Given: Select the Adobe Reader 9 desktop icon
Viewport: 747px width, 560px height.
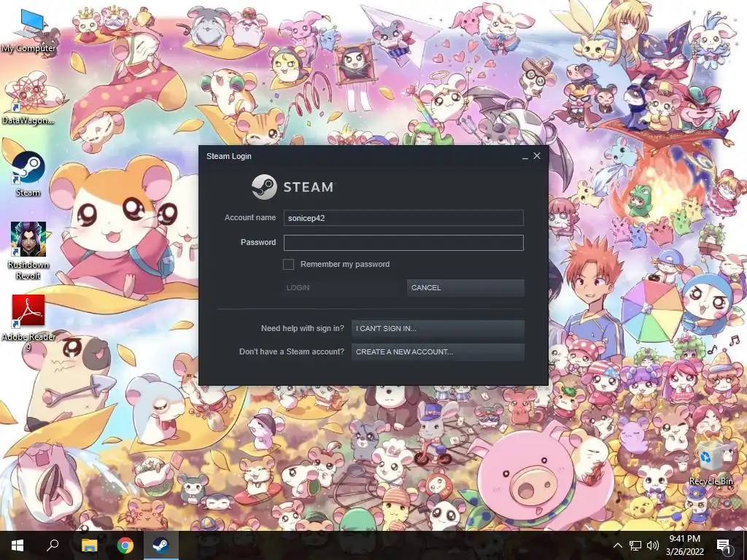Looking at the screenshot, I should [x=28, y=323].
